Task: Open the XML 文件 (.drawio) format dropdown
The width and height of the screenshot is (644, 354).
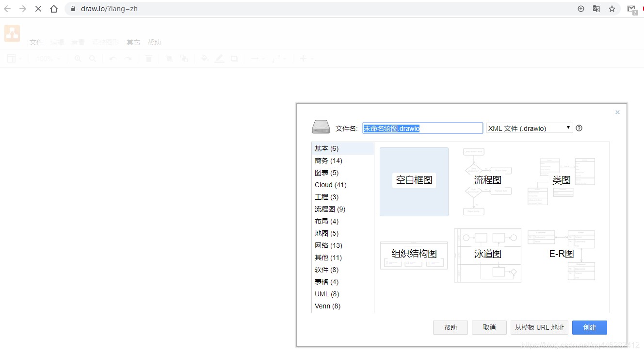Action: click(529, 128)
